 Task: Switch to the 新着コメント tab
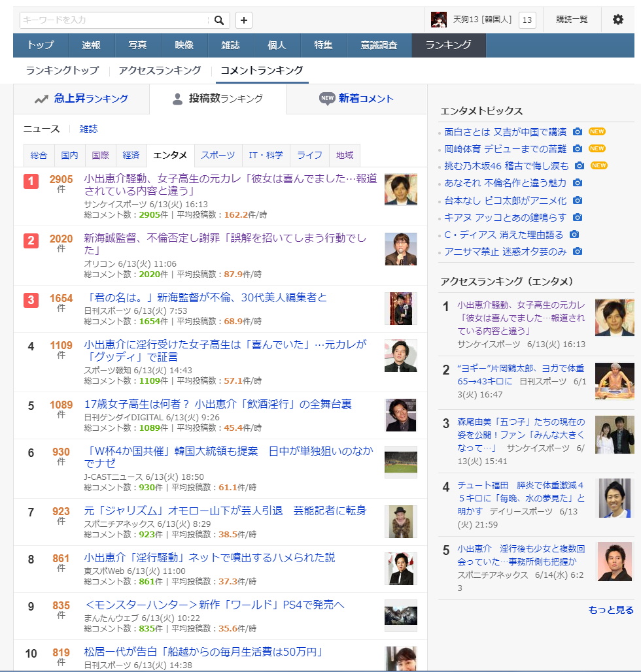point(356,99)
